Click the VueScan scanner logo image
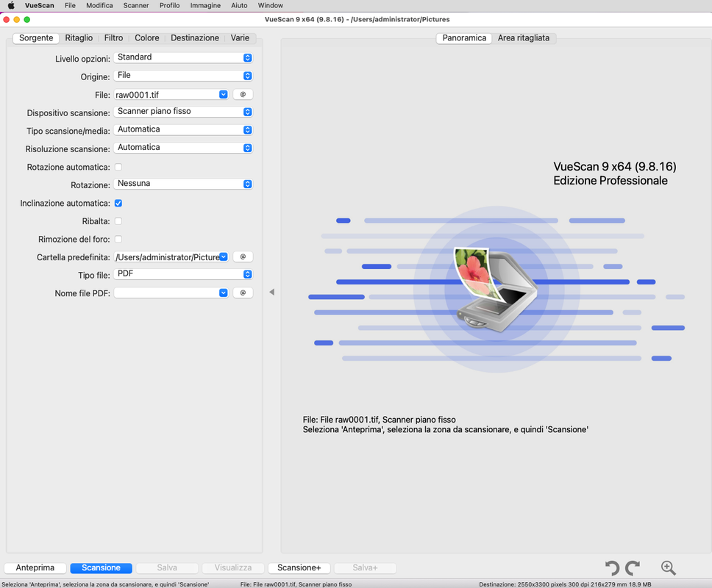The width and height of the screenshot is (712, 588). [496, 289]
